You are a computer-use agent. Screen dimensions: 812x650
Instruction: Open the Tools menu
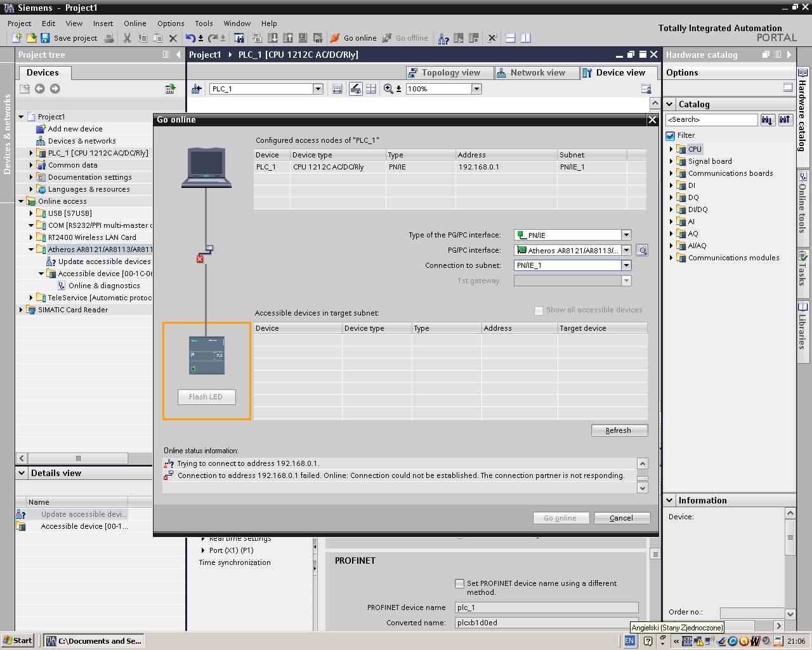(204, 23)
